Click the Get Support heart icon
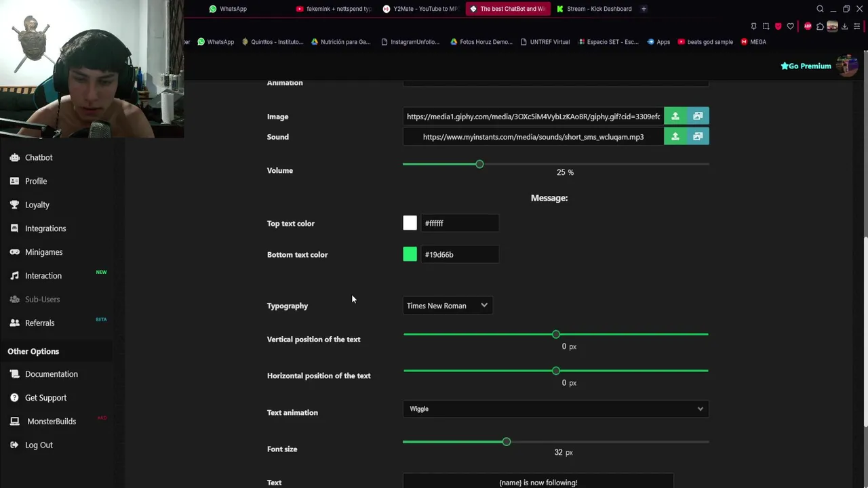The height and width of the screenshot is (488, 868). click(x=14, y=398)
